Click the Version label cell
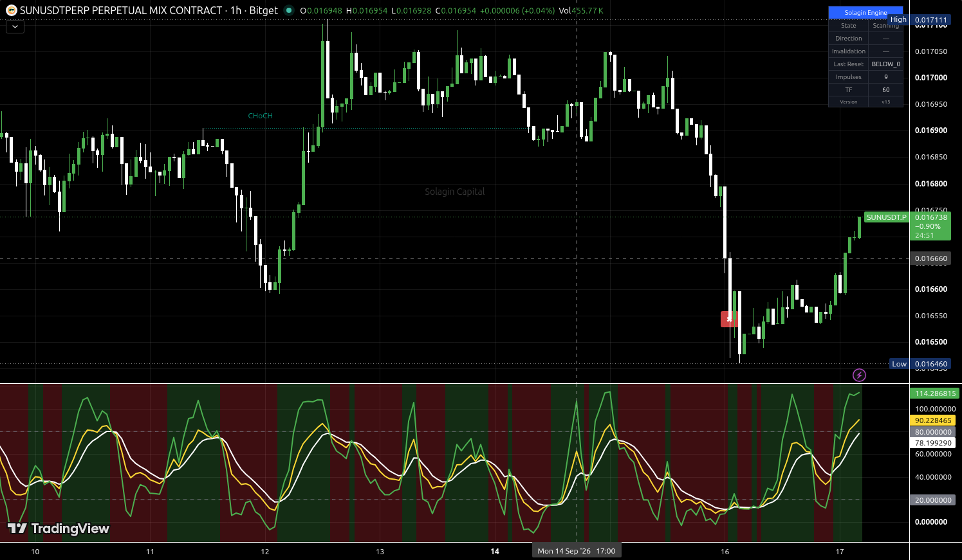962x560 pixels. pyautogui.click(x=848, y=102)
